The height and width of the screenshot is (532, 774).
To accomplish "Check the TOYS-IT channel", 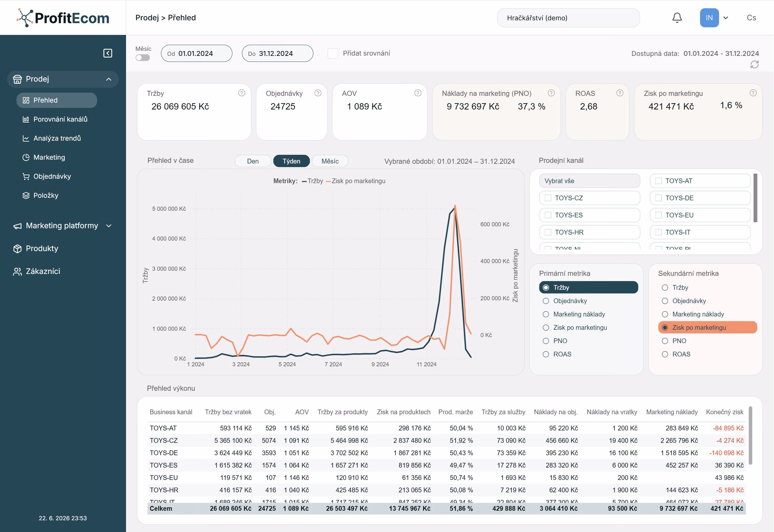I will (x=658, y=232).
